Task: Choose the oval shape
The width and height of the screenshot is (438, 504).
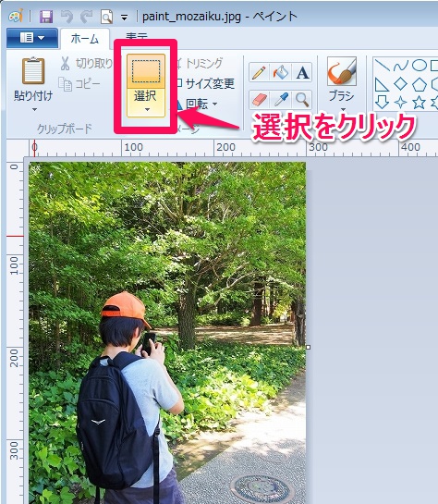Action: click(419, 66)
